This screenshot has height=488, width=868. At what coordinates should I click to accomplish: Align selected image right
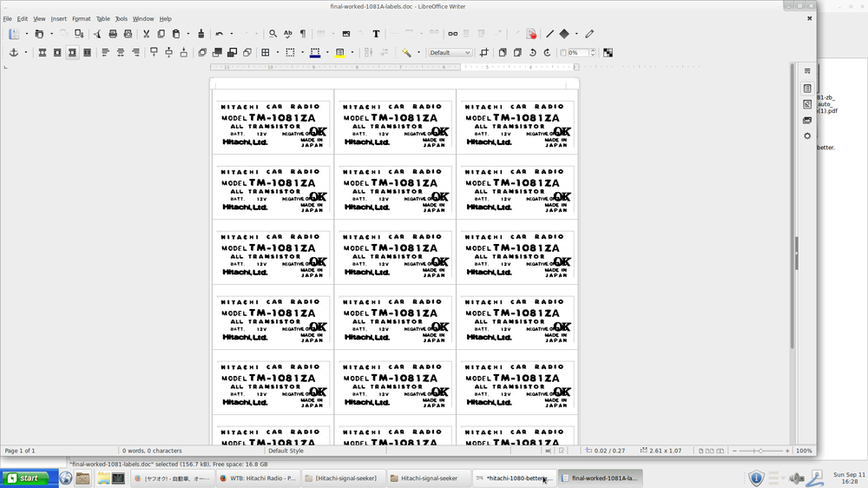point(135,53)
